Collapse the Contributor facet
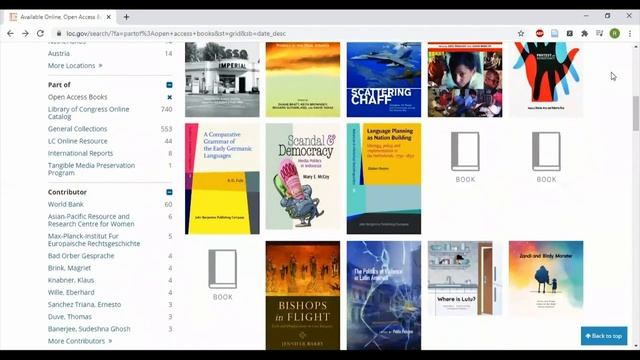Viewport: 640px width, 360px height. pos(169,192)
